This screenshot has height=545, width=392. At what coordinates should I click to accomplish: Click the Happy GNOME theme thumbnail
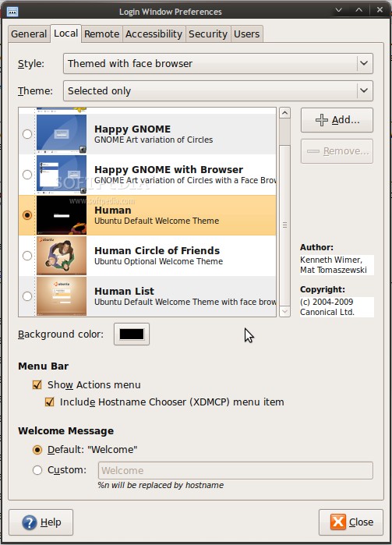62,134
